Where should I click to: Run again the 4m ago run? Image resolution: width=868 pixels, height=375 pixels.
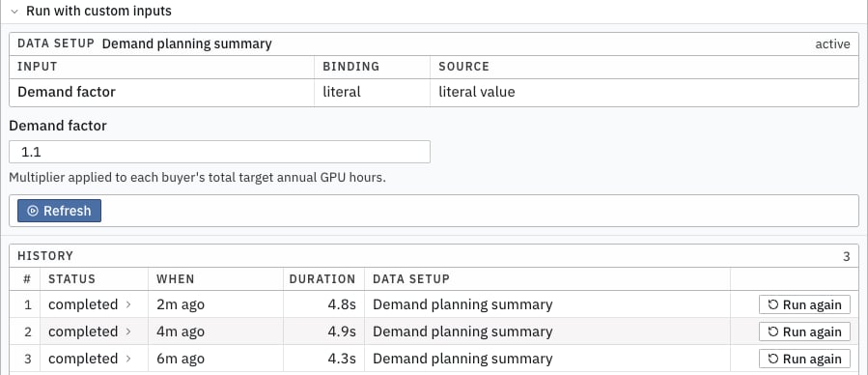(804, 332)
